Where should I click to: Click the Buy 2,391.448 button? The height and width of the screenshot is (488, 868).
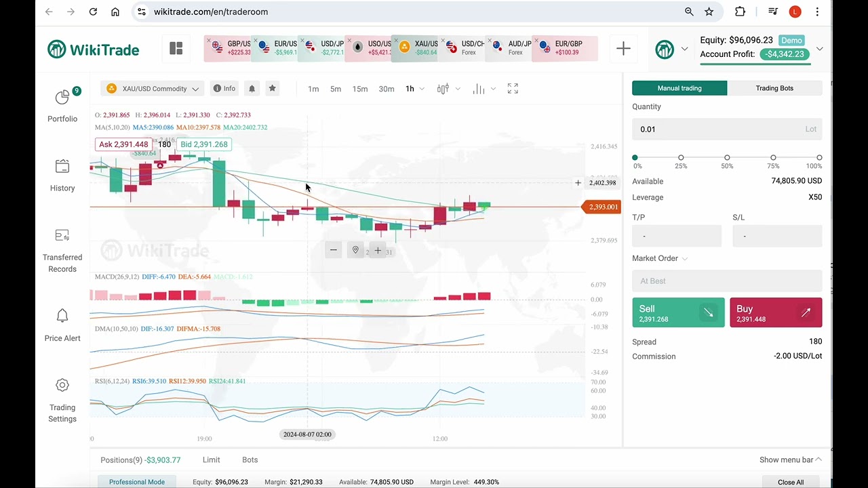776,312
